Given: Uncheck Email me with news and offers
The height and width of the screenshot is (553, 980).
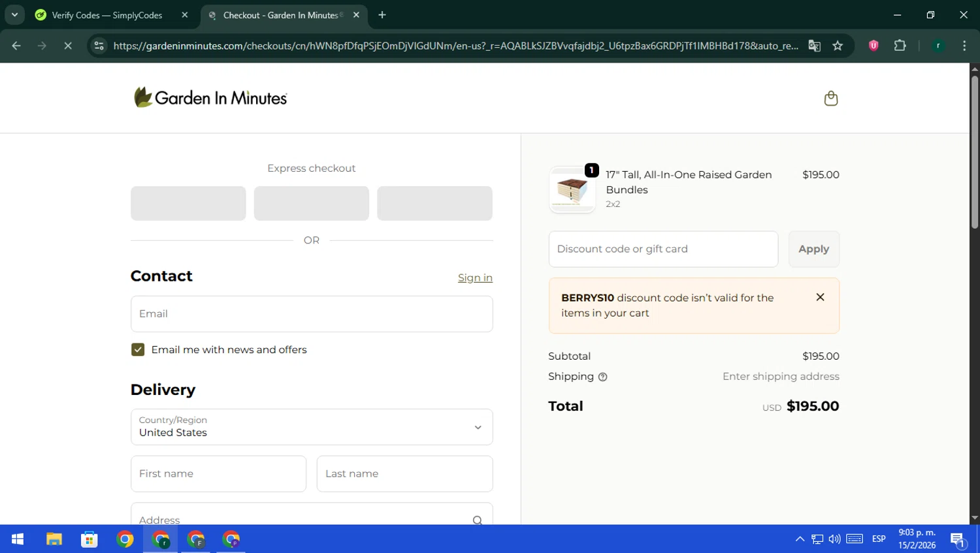Looking at the screenshot, I should click(138, 350).
